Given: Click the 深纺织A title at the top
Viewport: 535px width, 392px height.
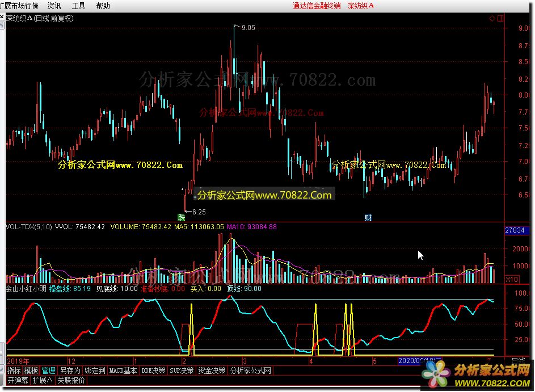Looking at the screenshot, I should [361, 6].
